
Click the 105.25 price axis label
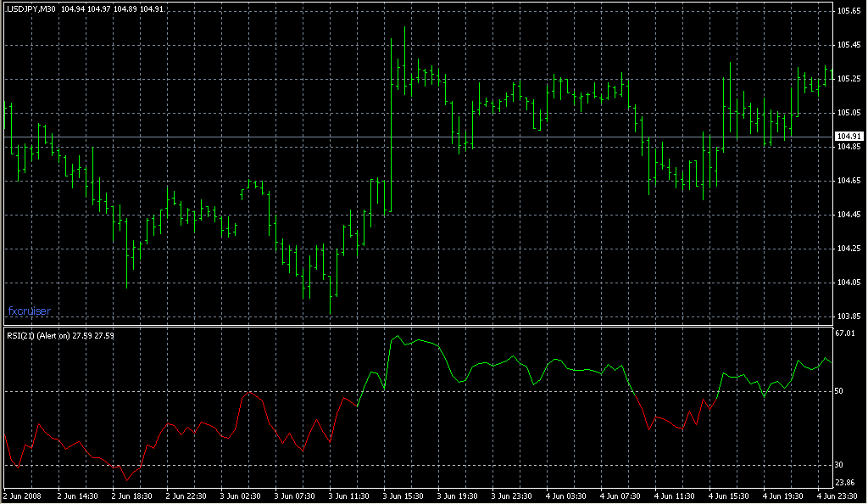(849, 79)
